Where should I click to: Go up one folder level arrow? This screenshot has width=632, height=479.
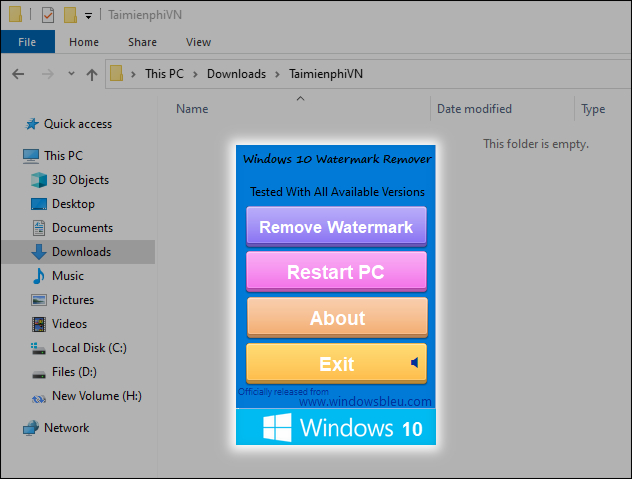point(92,74)
